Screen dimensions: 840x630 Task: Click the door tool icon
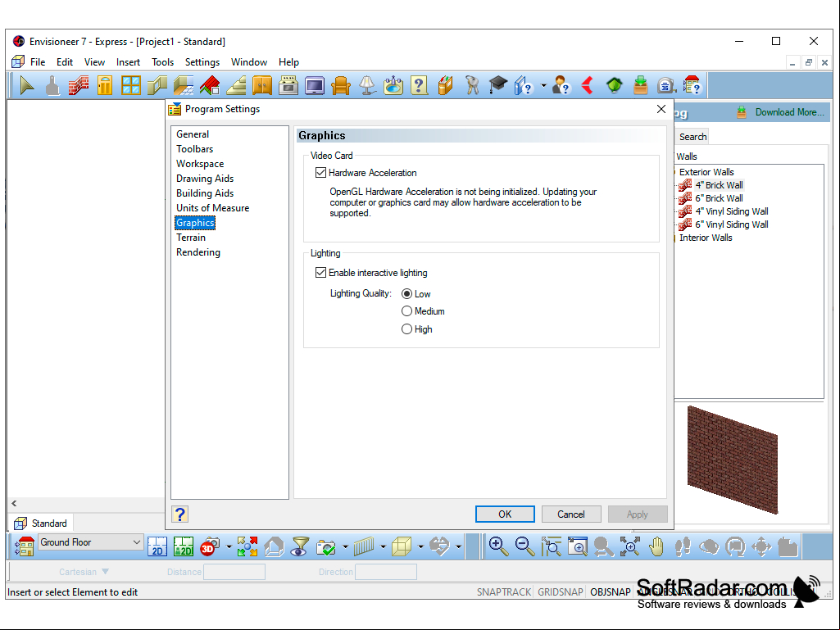tap(104, 85)
